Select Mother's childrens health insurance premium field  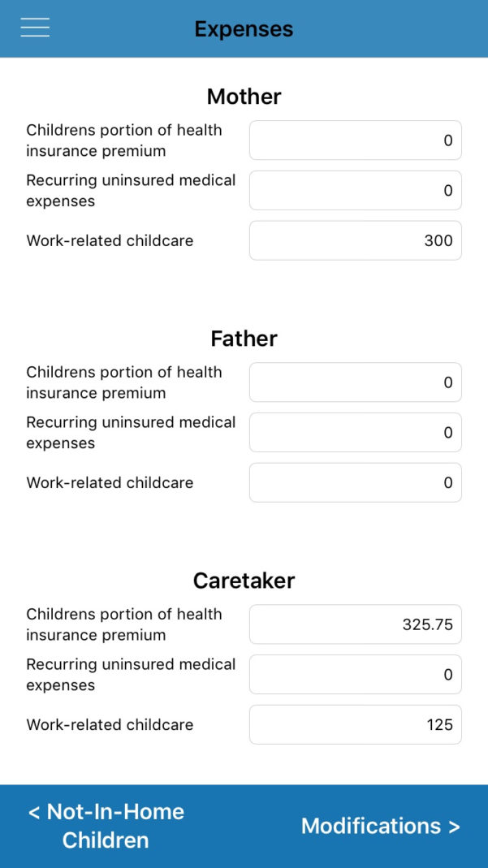[x=355, y=140]
